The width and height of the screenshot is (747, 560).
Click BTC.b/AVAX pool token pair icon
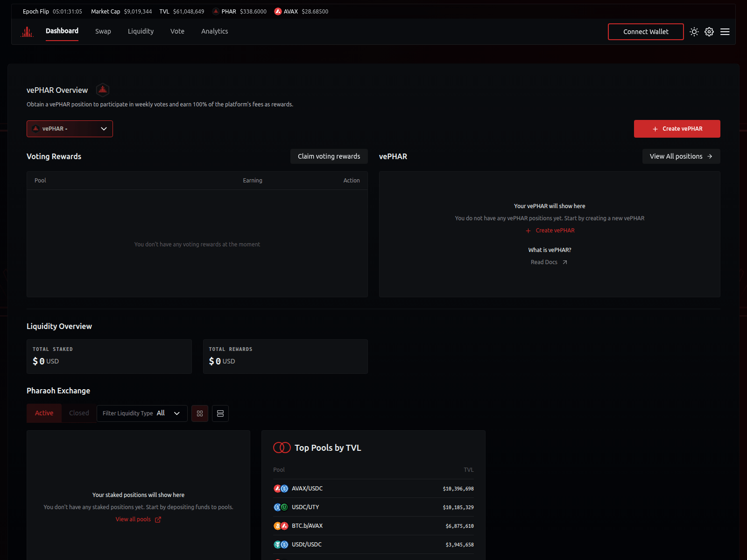click(281, 526)
